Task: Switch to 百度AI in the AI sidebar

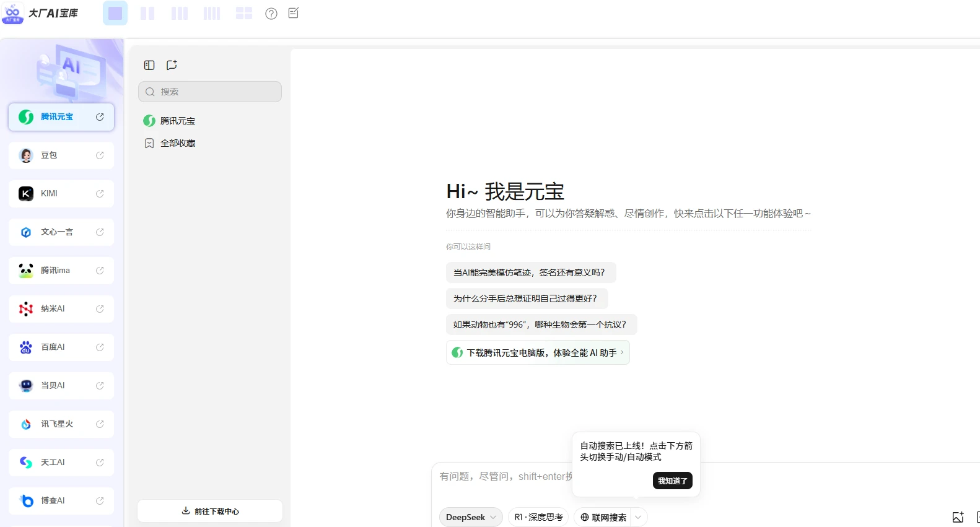Action: 61,347
